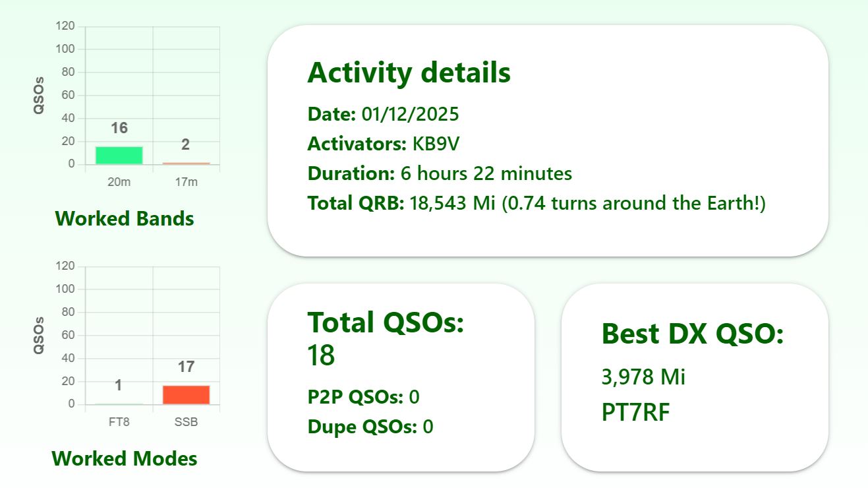Click the FT8 axis label in the modes chart
Image resolution: width=868 pixels, height=488 pixels.
pos(119,422)
